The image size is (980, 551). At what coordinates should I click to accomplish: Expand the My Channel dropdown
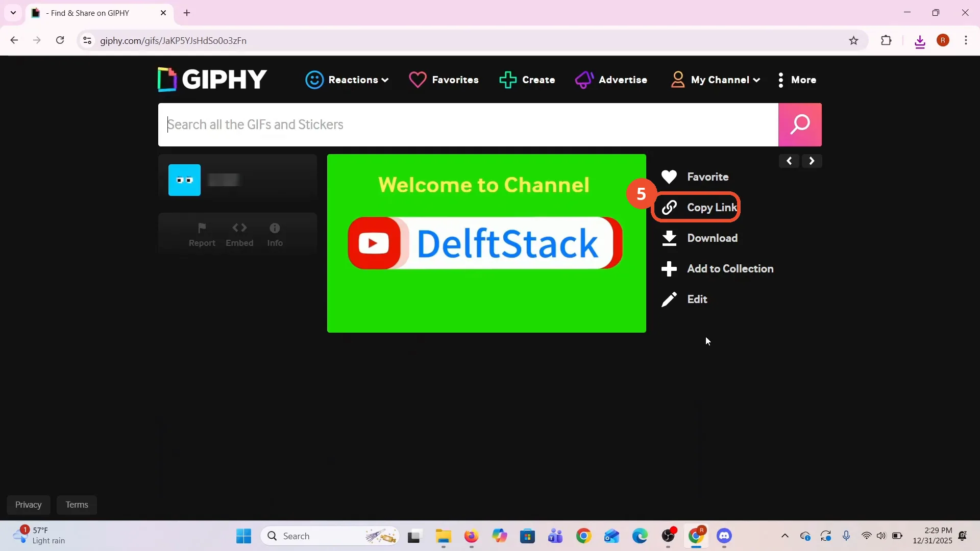coord(716,80)
